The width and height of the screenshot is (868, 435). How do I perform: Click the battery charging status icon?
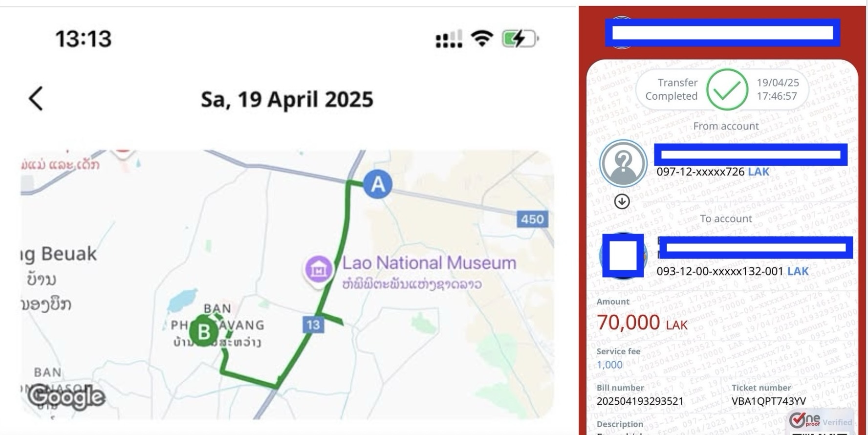(520, 38)
